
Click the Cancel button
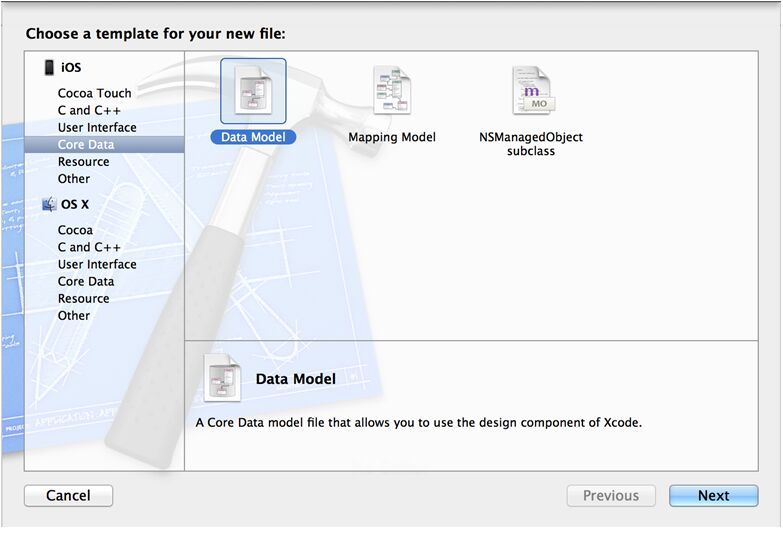68,496
